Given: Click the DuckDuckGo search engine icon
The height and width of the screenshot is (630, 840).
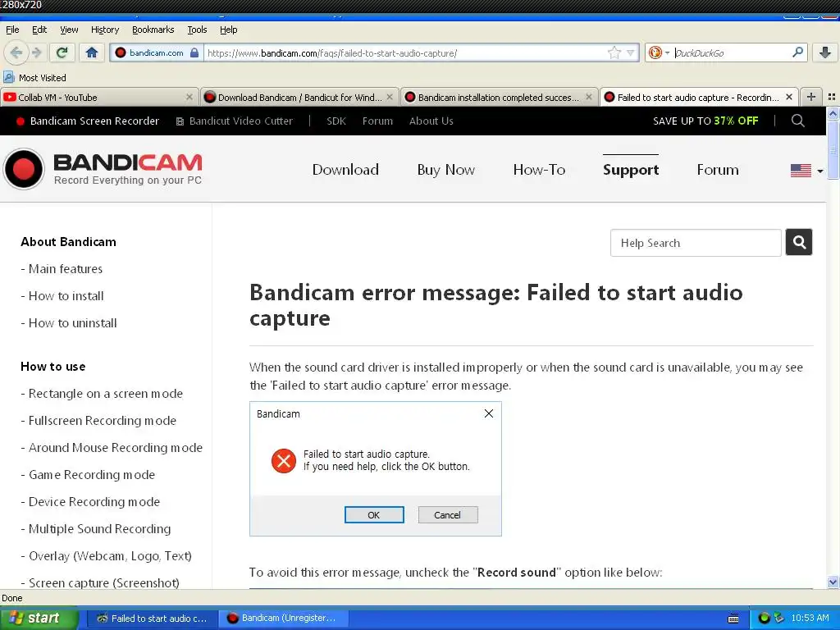Looking at the screenshot, I should click(655, 52).
